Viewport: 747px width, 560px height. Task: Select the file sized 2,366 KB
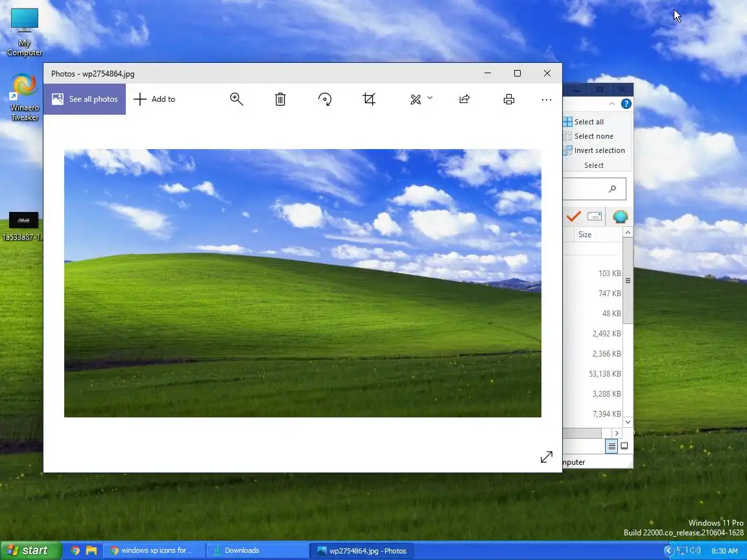click(x=606, y=353)
